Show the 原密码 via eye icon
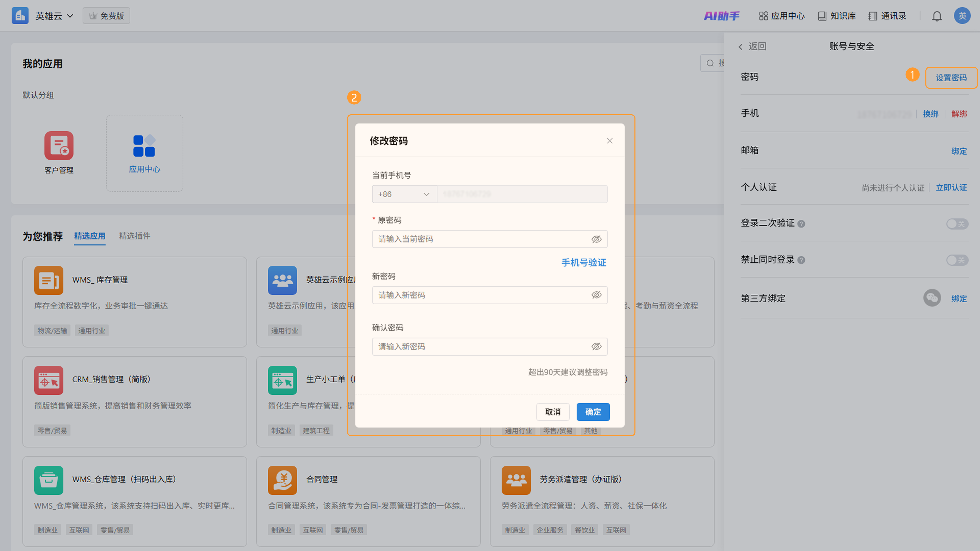Image resolution: width=980 pixels, height=551 pixels. coord(596,239)
